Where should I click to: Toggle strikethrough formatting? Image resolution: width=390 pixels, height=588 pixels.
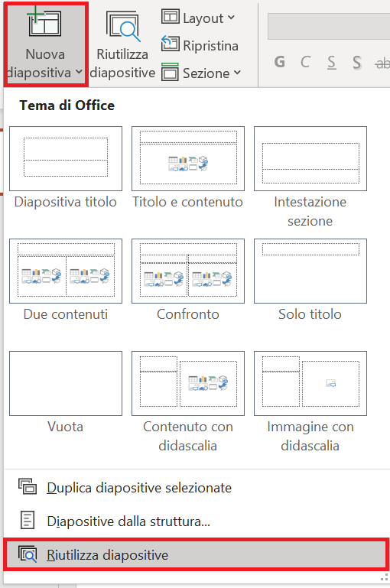pos(382,63)
